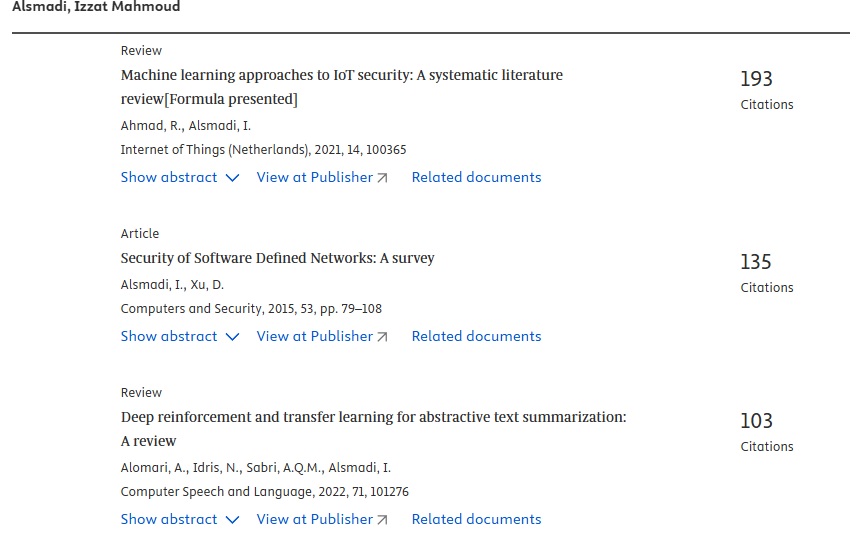This screenshot has height=535, width=858.
Task: Open 'Deep reinforcement and transfer learning' article title
Action: click(x=373, y=417)
